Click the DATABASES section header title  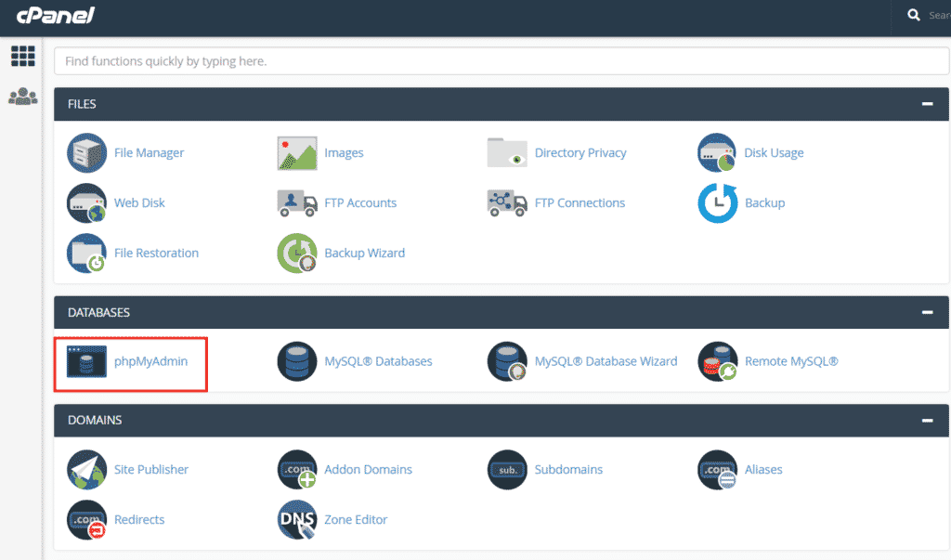click(98, 313)
